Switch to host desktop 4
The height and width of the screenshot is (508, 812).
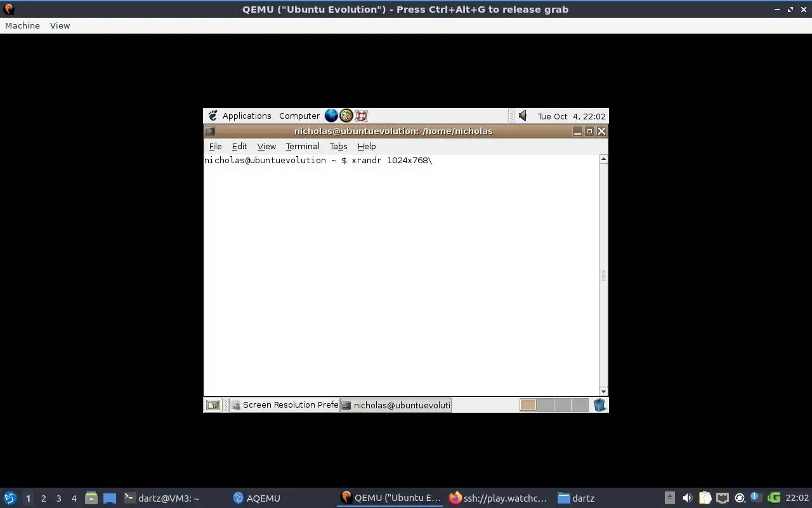tap(74, 498)
